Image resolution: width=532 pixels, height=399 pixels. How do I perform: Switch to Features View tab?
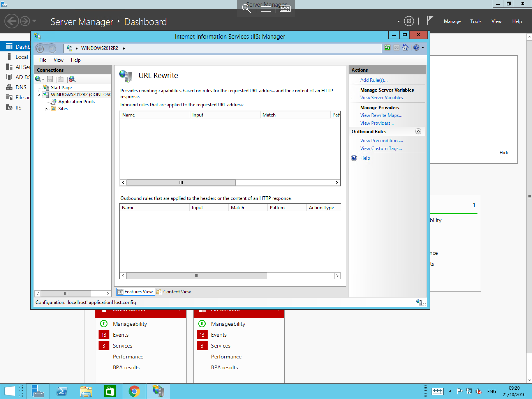tap(136, 292)
